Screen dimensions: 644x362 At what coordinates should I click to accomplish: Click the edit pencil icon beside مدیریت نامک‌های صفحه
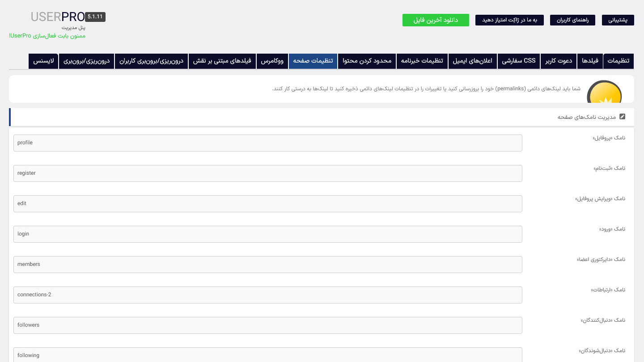point(623,117)
